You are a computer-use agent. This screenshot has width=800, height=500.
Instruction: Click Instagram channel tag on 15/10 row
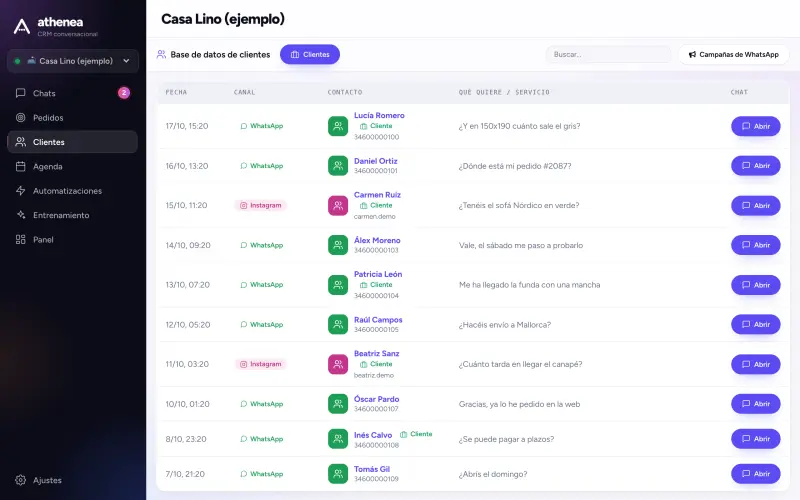[x=261, y=206]
